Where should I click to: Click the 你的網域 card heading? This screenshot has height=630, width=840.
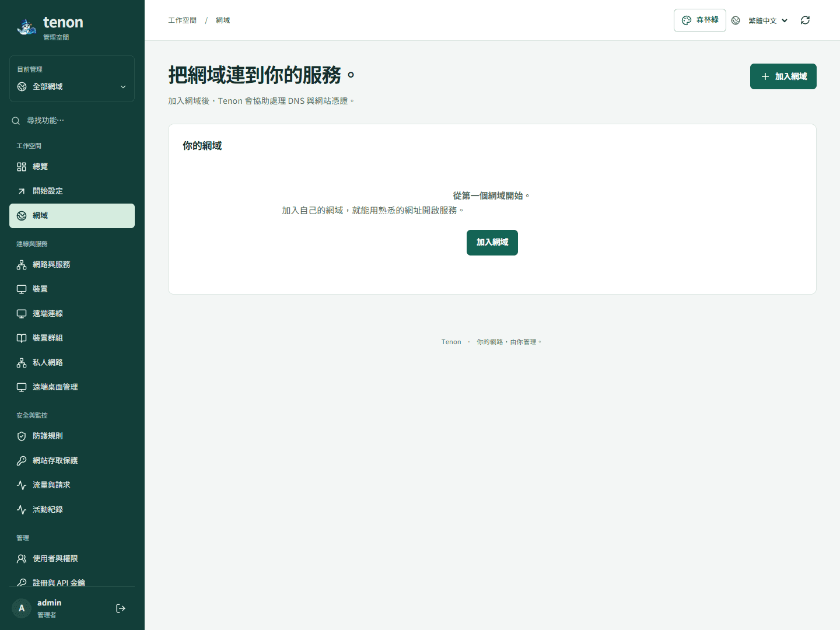tap(202, 146)
